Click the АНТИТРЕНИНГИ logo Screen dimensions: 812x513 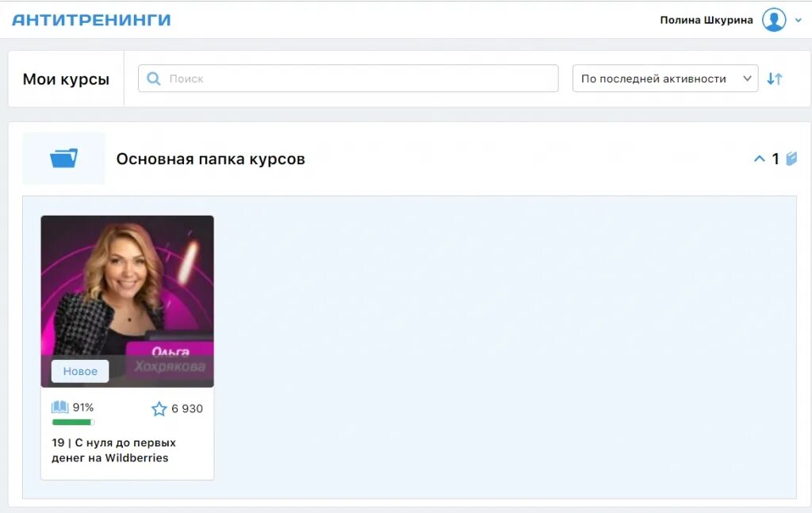(91, 20)
